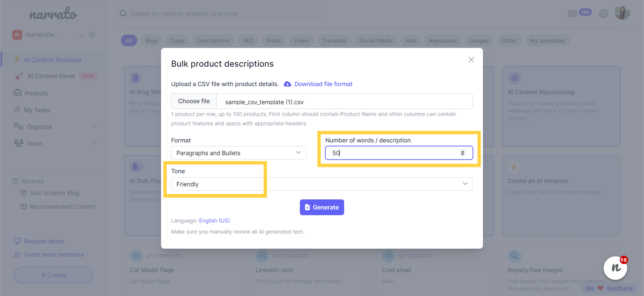The width and height of the screenshot is (644, 296).
Task: Select the Descriptions filter tab
Action: point(213,41)
